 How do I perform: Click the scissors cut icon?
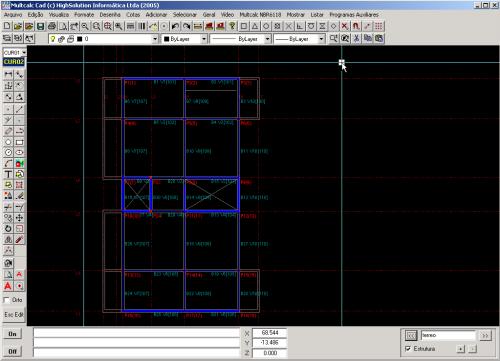[356, 39]
